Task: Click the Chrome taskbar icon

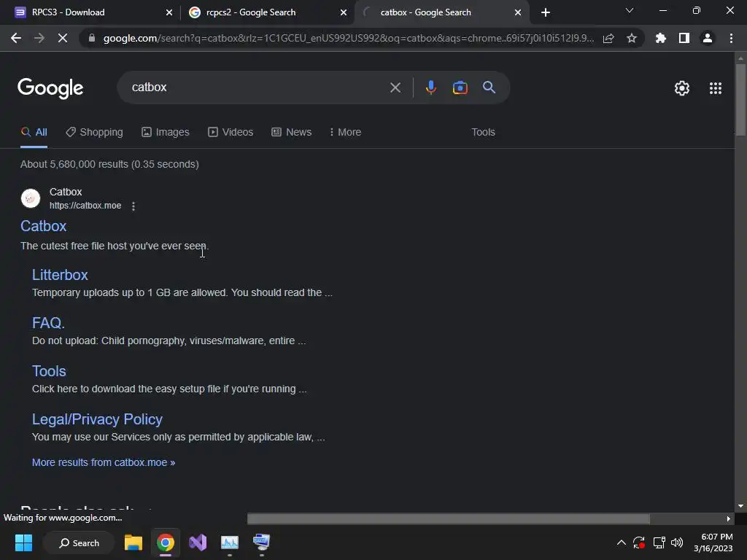Action: (x=166, y=542)
